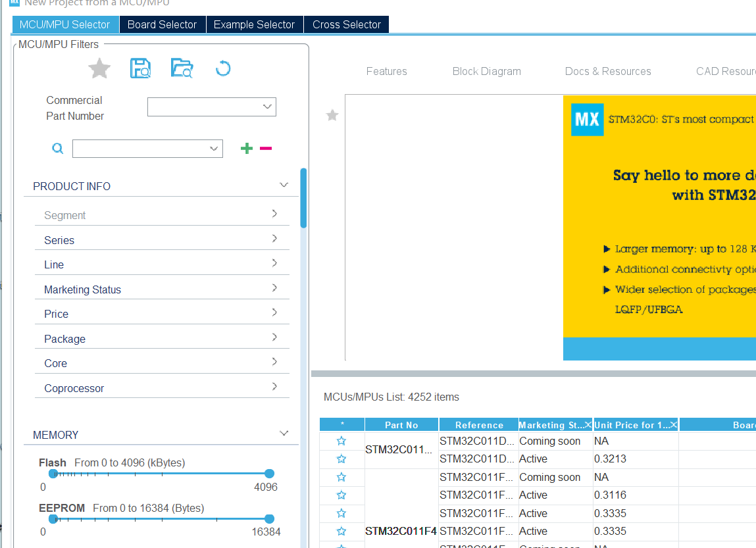Remove a search filter with the red minus
Screen dimensions: 756x548
(266, 148)
